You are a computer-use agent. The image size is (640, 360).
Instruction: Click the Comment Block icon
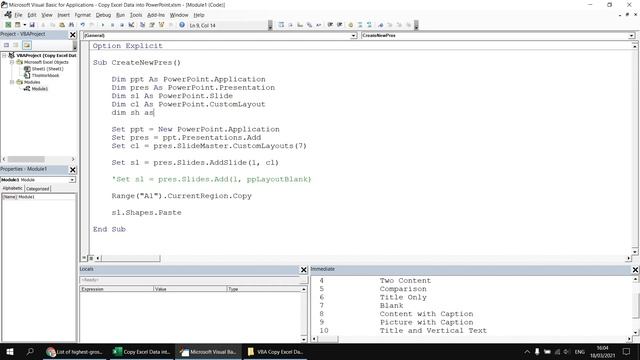(360, 25)
